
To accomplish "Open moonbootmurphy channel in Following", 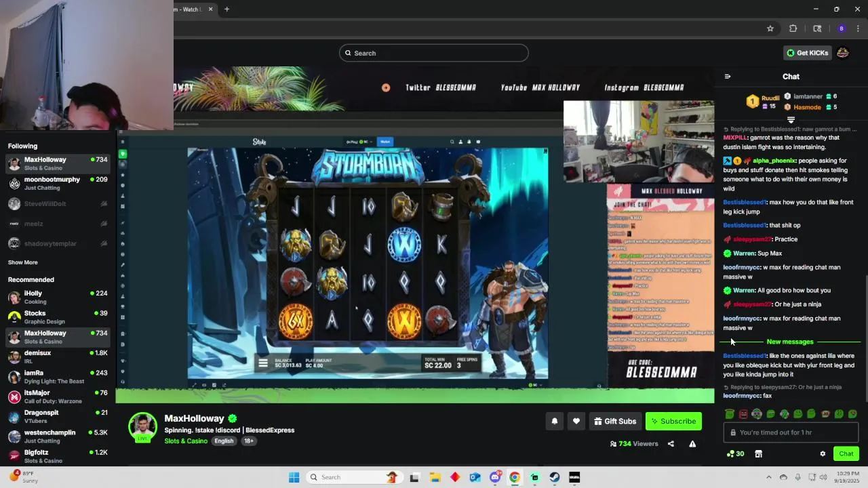I will click(x=58, y=183).
